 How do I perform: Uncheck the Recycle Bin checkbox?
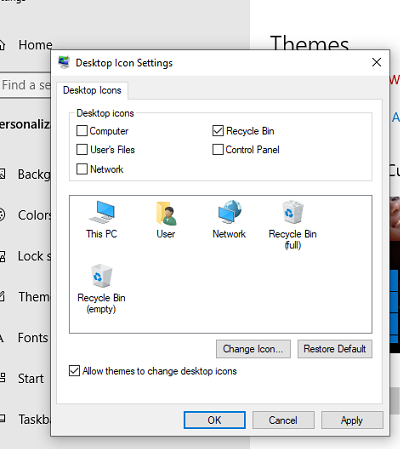coord(218,131)
